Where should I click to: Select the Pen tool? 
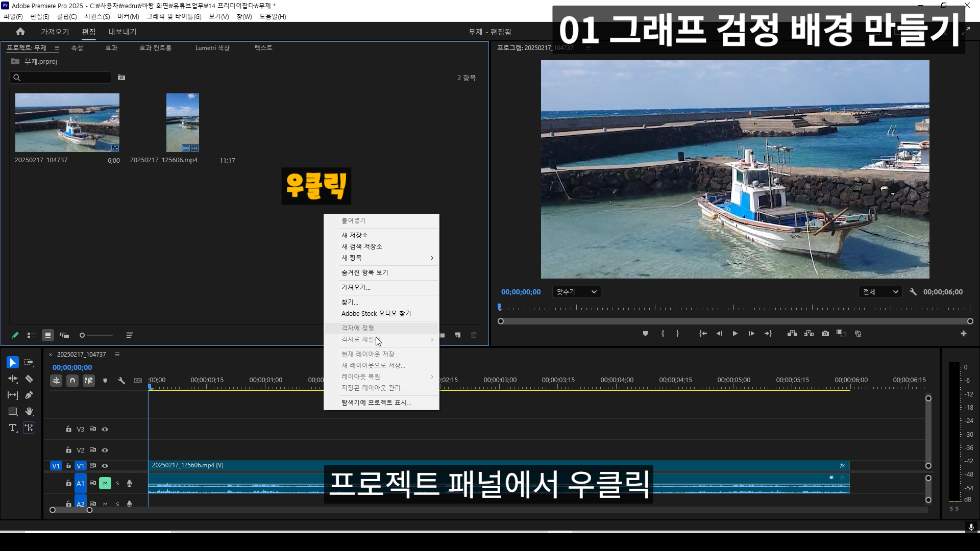29,395
